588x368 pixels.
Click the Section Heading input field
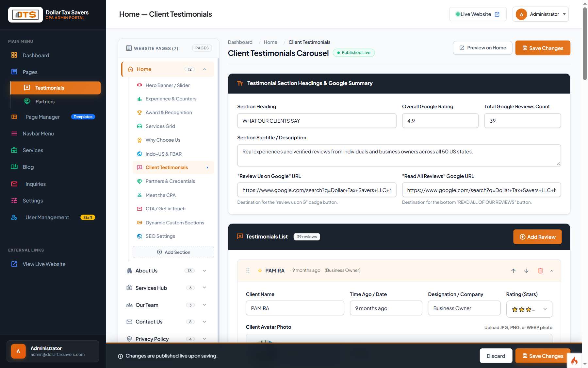(317, 121)
